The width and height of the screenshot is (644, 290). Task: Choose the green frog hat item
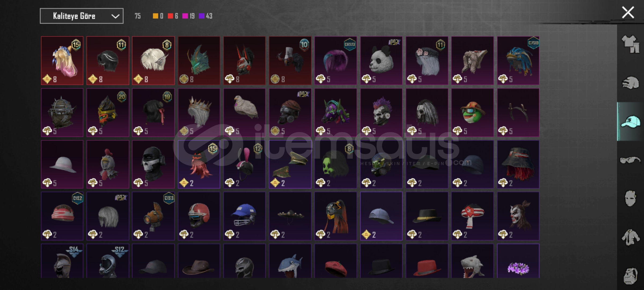click(x=473, y=113)
